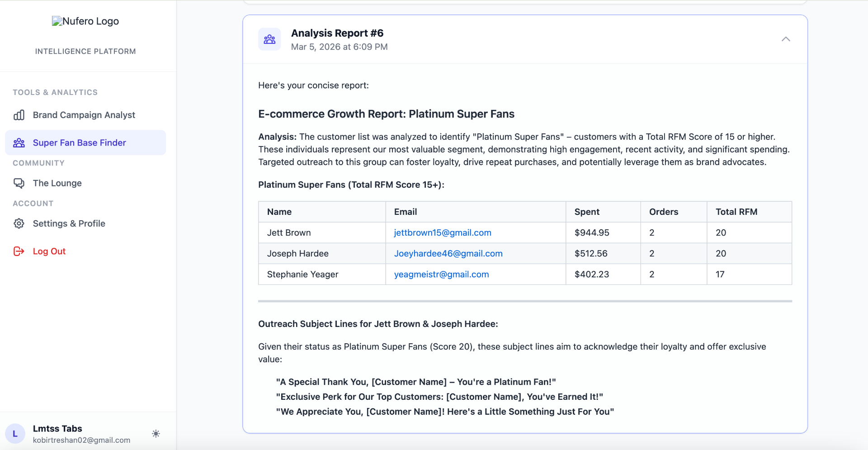This screenshot has height=450, width=868.
Task: Open The Lounge community section
Action: [x=57, y=183]
